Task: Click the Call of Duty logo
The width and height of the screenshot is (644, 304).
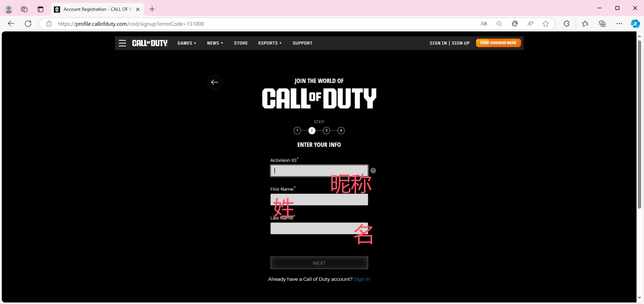Action: click(150, 43)
